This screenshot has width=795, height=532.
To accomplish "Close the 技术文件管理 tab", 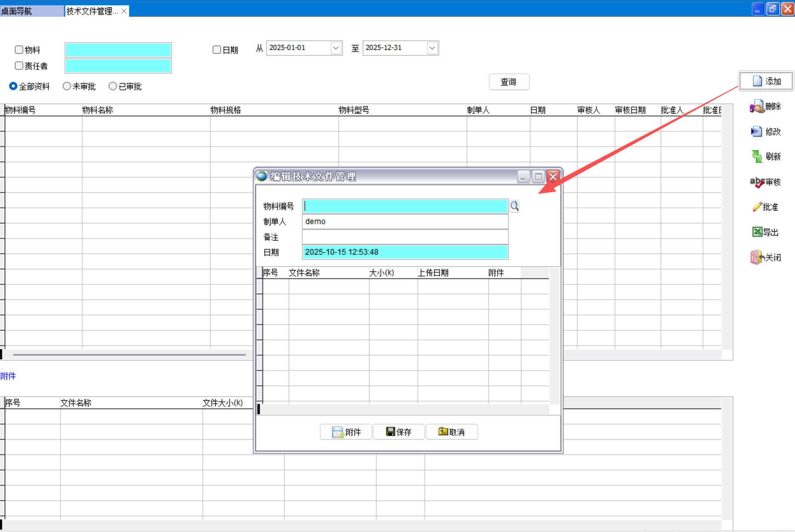I will [124, 11].
